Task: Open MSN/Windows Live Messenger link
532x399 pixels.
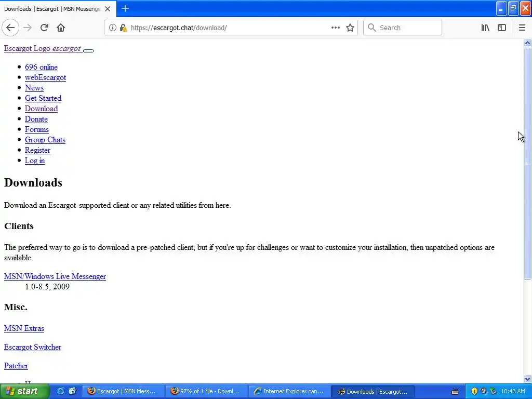Action: coord(55,276)
